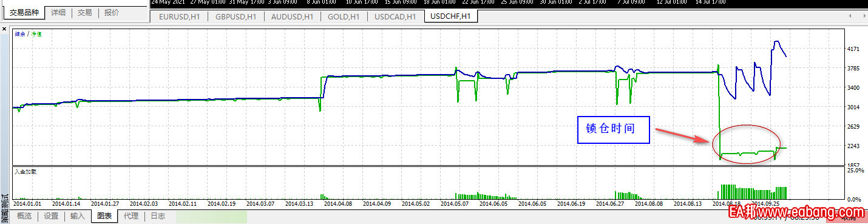This screenshot has height=224, width=868.
Task: Open the 交易品种 tab
Action: (23, 12)
